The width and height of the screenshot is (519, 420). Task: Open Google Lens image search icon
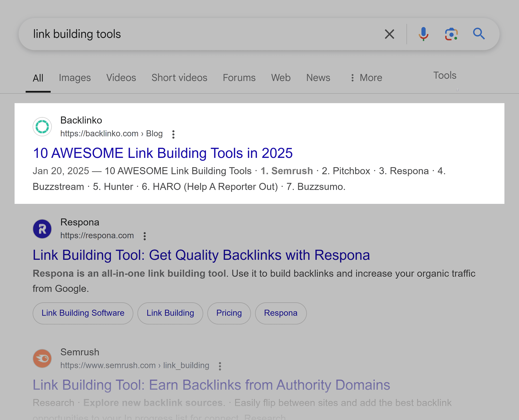click(x=451, y=34)
